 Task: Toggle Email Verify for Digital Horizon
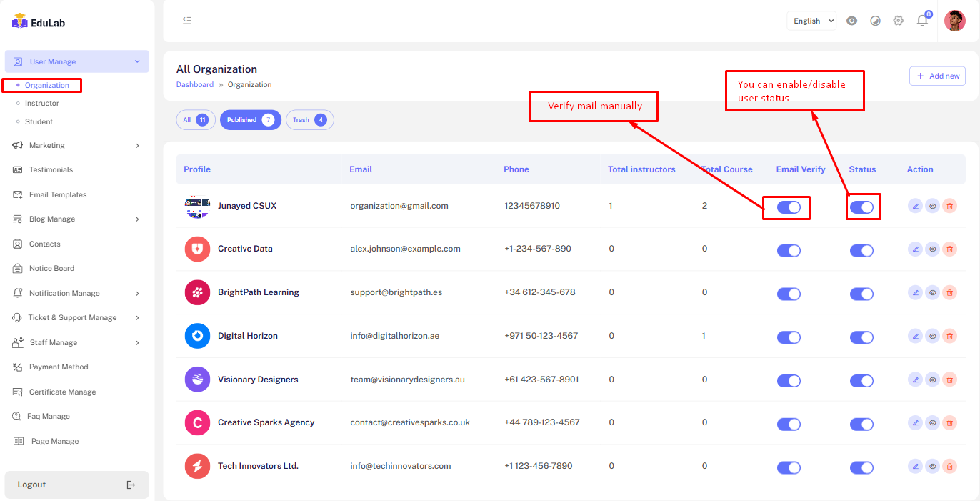click(789, 337)
